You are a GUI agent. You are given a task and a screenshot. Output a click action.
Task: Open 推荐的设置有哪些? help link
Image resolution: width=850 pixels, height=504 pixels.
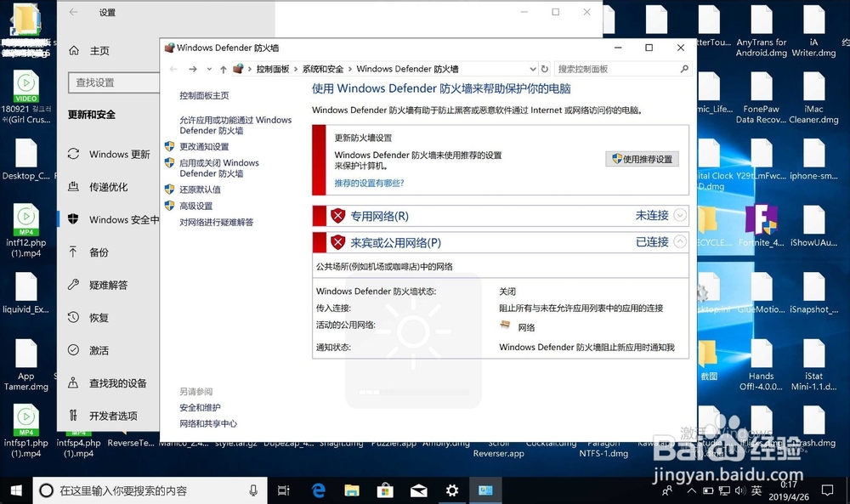click(369, 184)
